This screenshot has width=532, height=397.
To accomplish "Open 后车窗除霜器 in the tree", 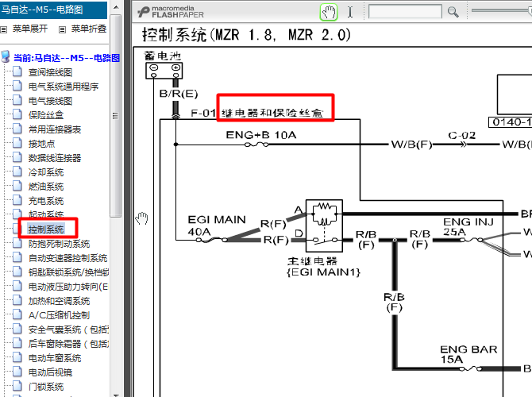I will [68, 344].
